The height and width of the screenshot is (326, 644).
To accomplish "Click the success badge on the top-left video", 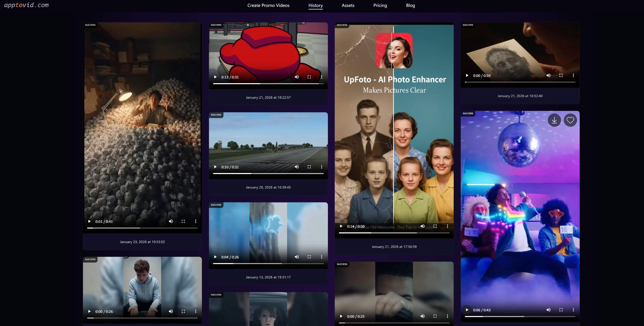I will [x=90, y=24].
